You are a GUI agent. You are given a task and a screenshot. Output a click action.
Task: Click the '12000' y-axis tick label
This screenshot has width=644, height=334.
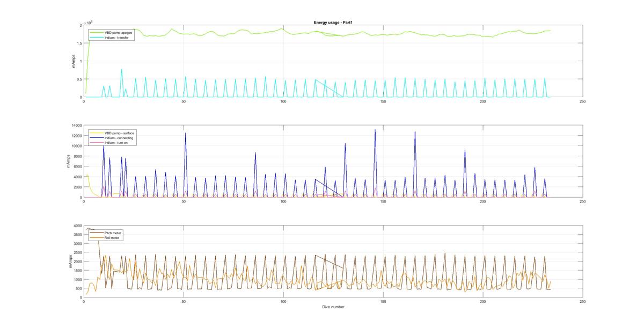pos(76,136)
